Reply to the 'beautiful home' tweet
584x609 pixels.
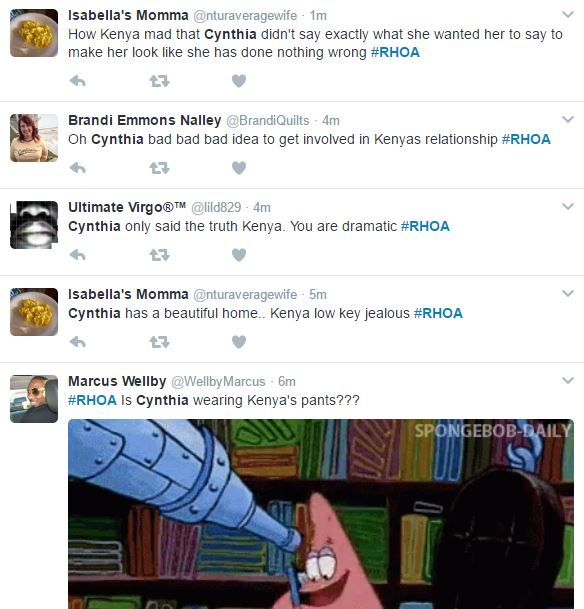(77, 342)
